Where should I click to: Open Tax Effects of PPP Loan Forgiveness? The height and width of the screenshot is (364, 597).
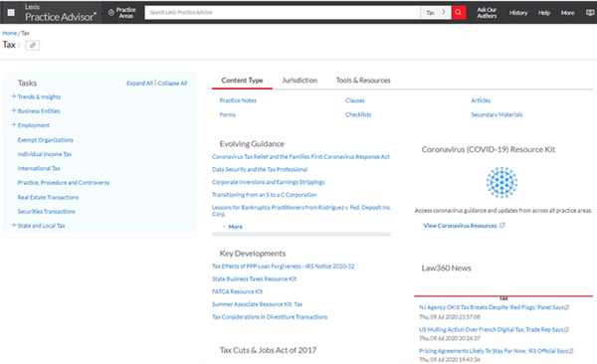[x=283, y=267]
